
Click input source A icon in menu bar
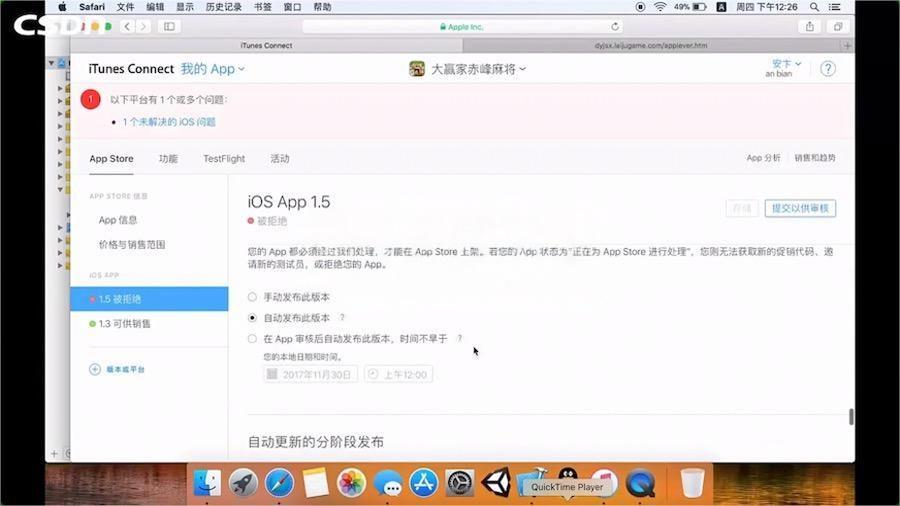[x=721, y=7]
